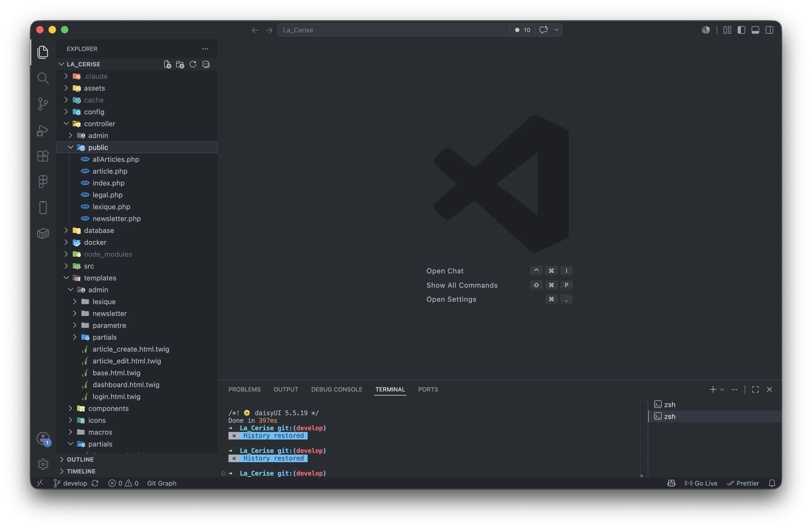This screenshot has height=529, width=812.
Task: Switch to the OUTPUT tab
Action: tap(286, 389)
